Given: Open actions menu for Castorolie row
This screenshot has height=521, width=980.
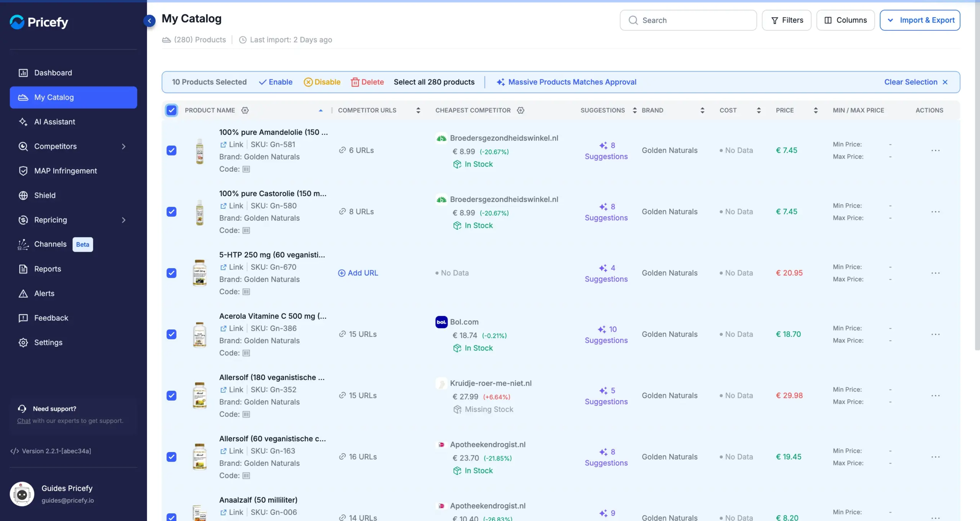Looking at the screenshot, I should (936, 212).
